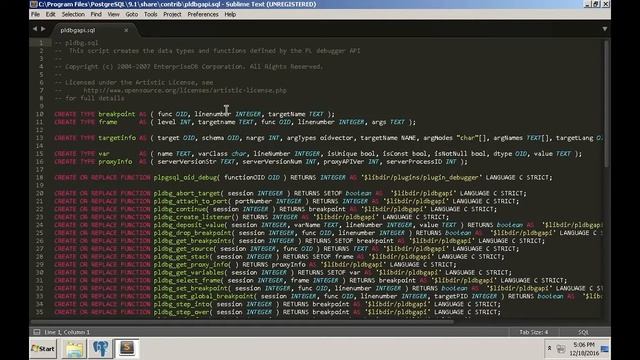Image resolution: width=640 pixels, height=360 pixels.
Task: Click function name pldbg_drop_breakpoint
Action: click(193, 233)
